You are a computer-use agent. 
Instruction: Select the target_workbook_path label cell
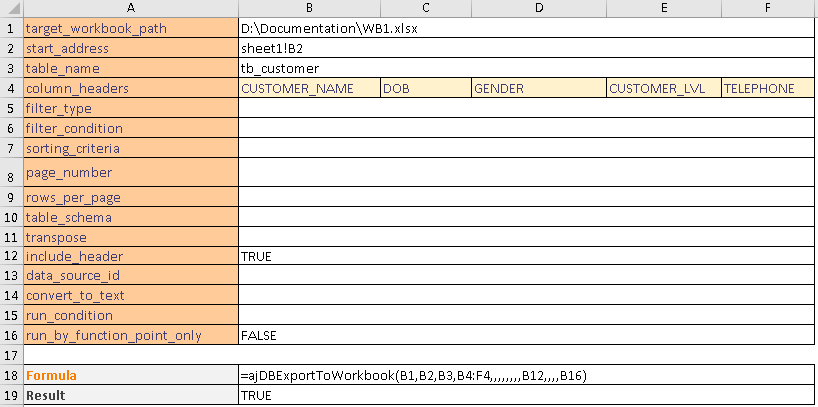tap(130, 28)
